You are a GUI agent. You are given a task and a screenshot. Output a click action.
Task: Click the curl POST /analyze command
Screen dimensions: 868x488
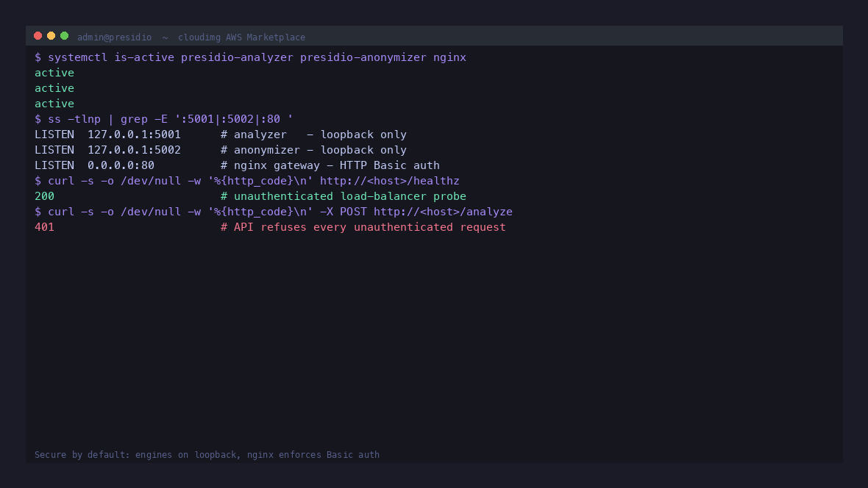tap(274, 212)
